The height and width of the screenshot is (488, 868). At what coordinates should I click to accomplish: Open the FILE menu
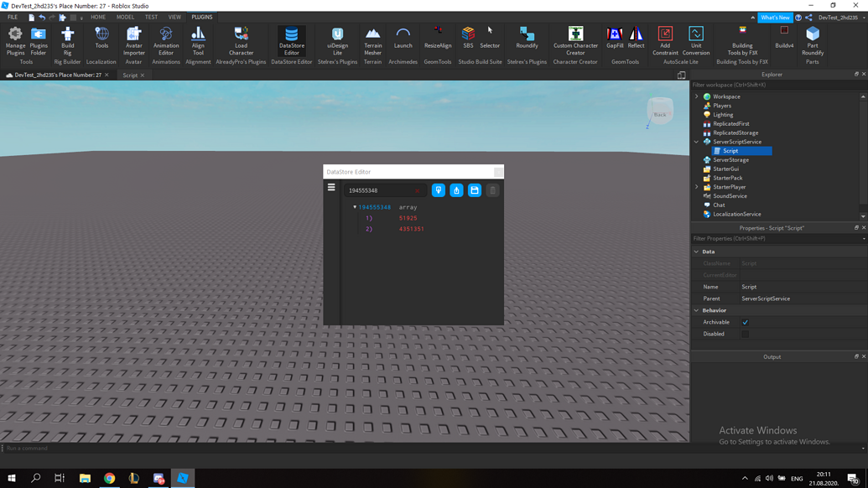pyautogui.click(x=13, y=16)
